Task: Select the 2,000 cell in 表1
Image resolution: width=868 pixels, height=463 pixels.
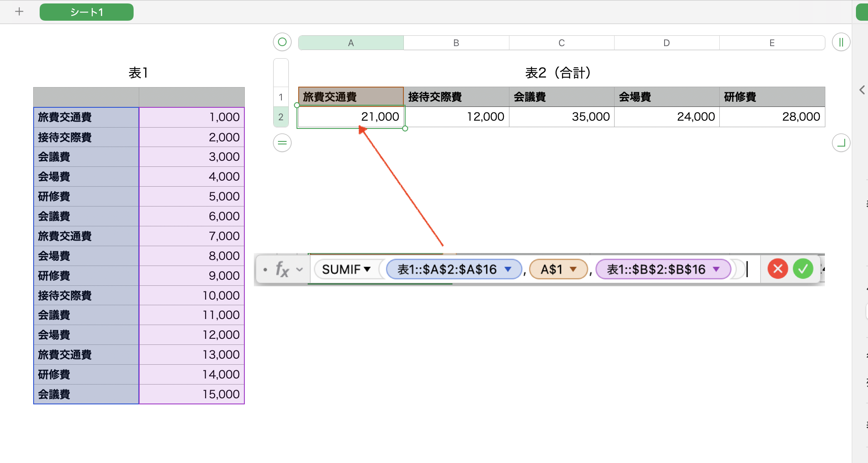Action: pos(191,137)
